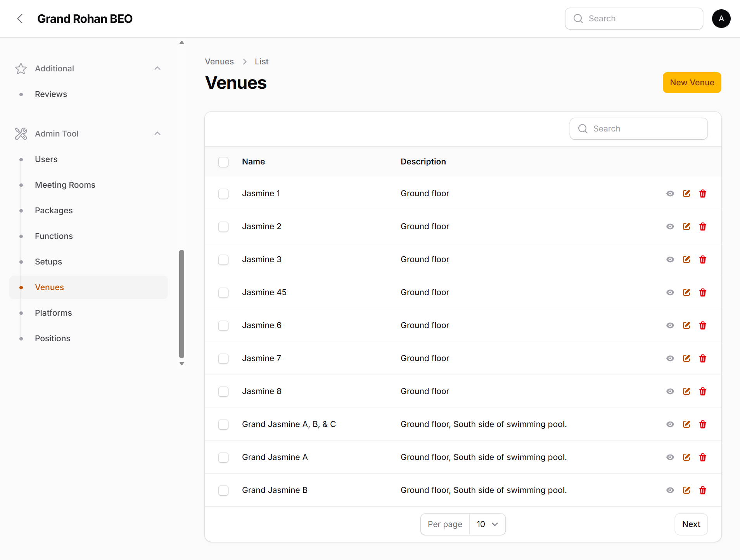The image size is (740, 560).
Task: Check the Jasmine 6 row checkbox
Action: click(x=223, y=325)
